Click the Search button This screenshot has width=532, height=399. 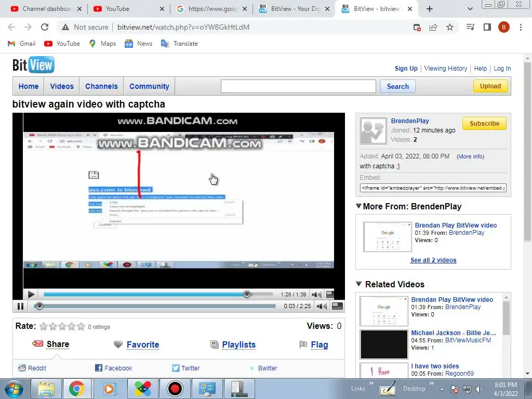coord(397,86)
